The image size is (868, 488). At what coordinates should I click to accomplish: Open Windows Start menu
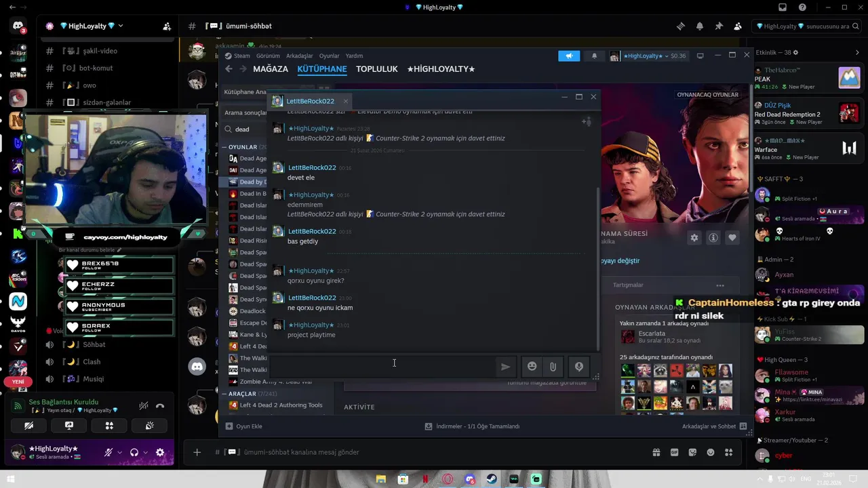11,479
